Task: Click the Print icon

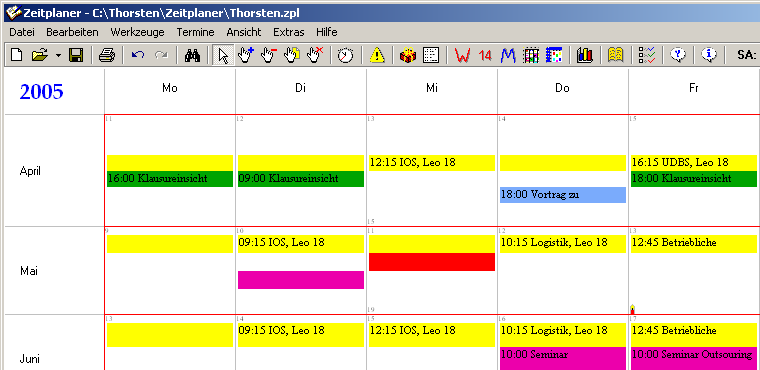Action: 107,55
